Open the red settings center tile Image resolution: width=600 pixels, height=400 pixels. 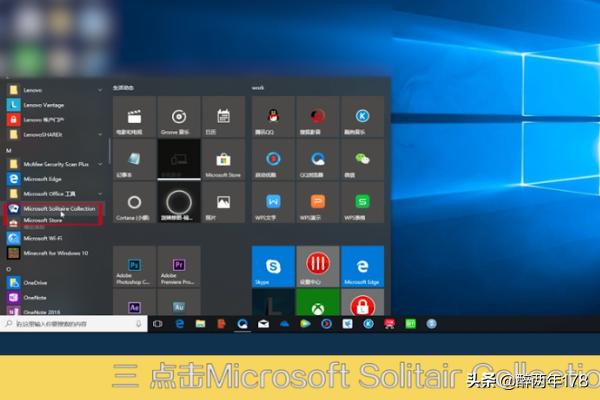pyautogui.click(x=318, y=266)
